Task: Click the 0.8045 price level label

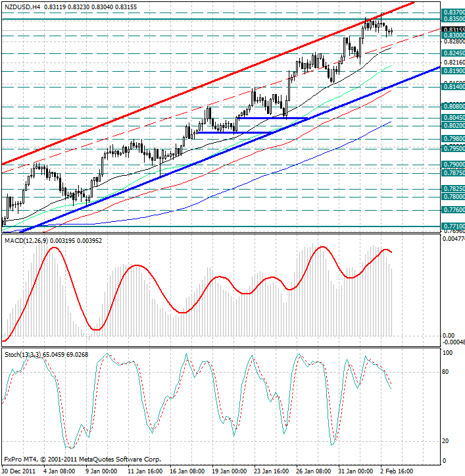Action: point(453,117)
